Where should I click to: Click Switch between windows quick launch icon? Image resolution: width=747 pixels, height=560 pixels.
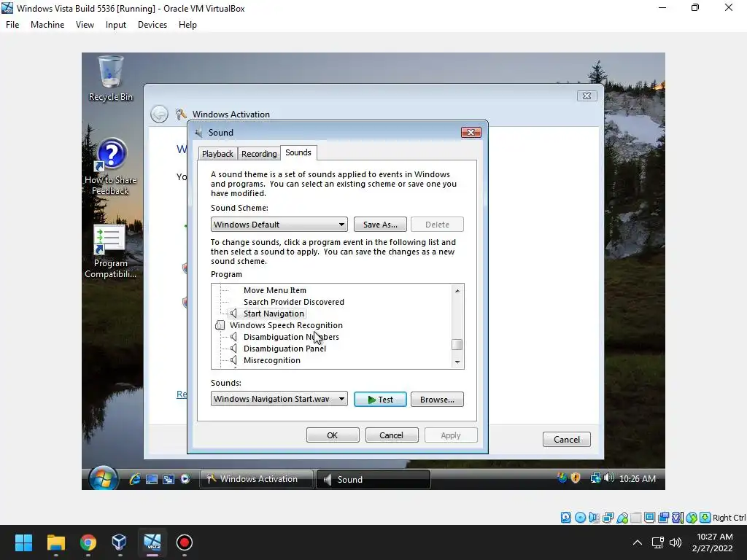coord(169,479)
